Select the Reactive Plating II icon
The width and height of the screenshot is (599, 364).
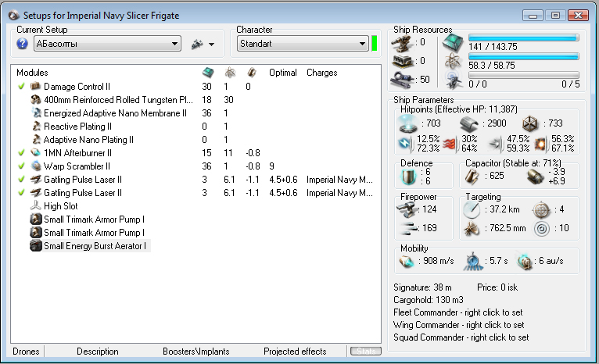[36, 127]
